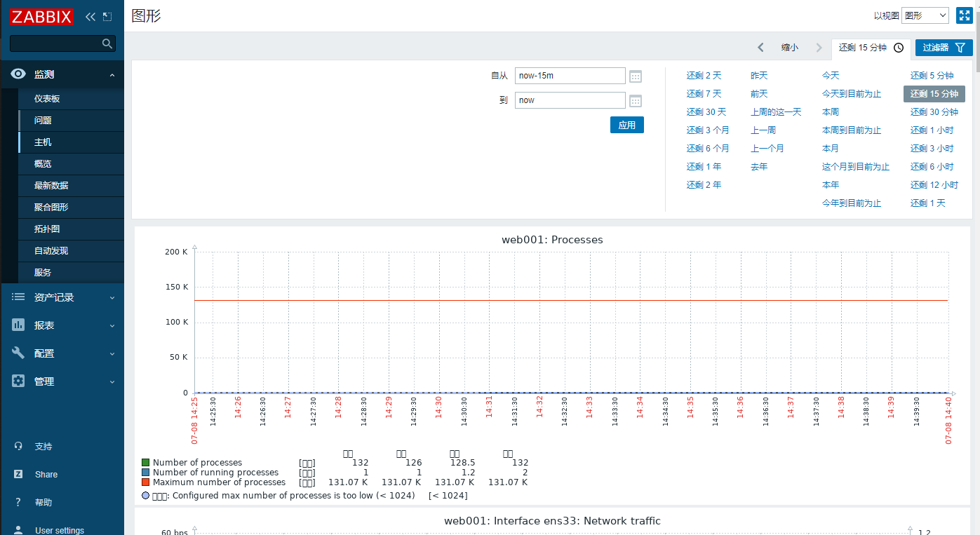Select the 还剩 5 分钟 time range
Screen dimensions: 980x535
pos(932,76)
